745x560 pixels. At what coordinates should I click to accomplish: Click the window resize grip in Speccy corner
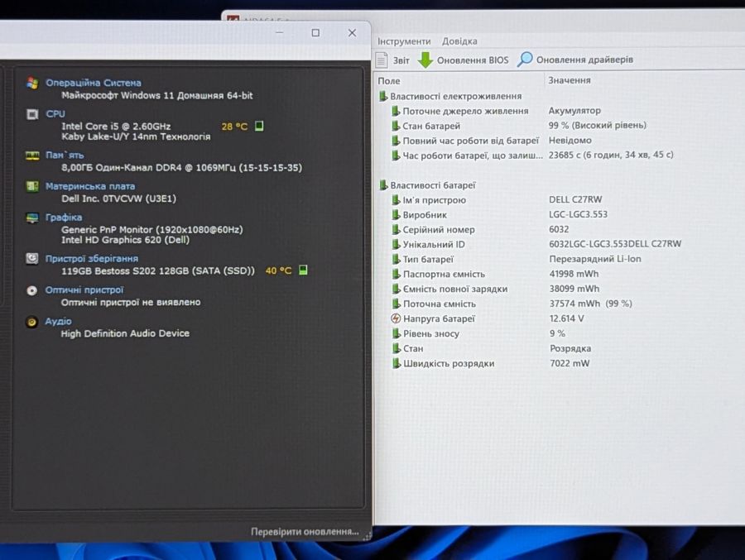[367, 536]
